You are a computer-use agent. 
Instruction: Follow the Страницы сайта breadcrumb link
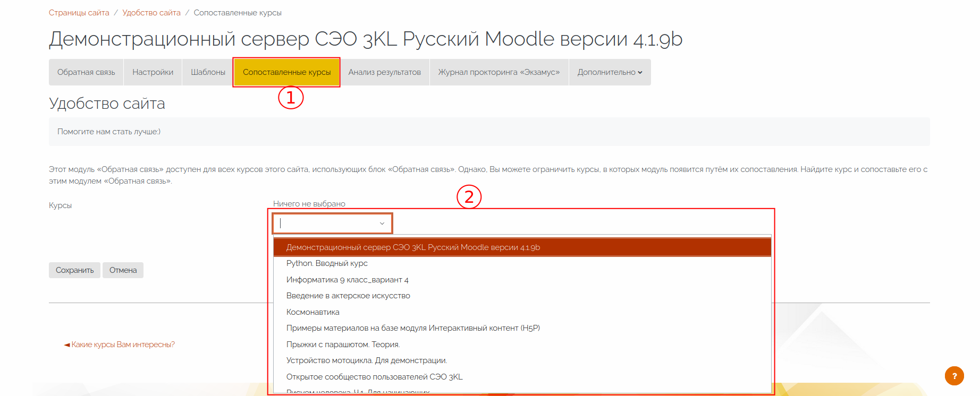click(x=79, y=13)
